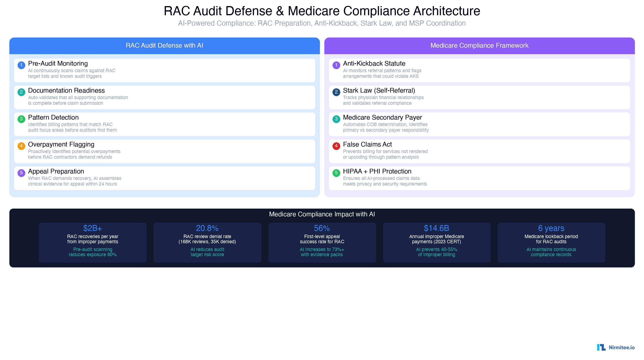This screenshot has height=360, width=644.
Task: Select the purple Appeal Preparation badge
Action: pos(22,173)
